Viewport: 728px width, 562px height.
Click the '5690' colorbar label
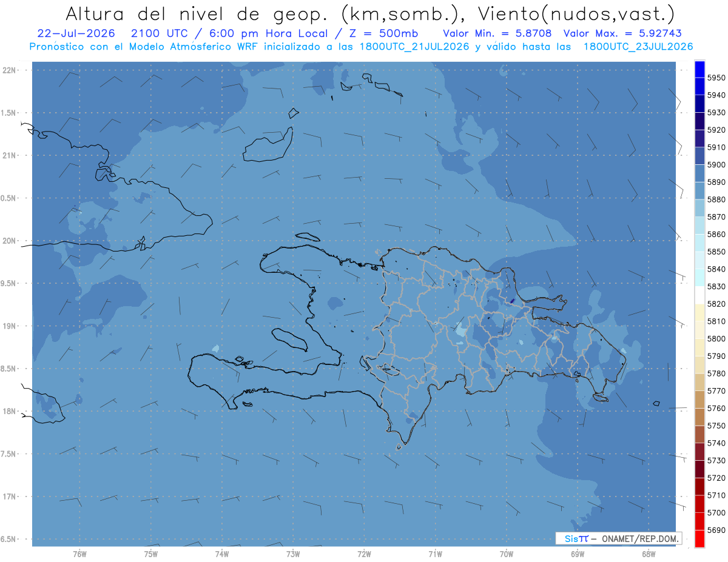(x=716, y=530)
